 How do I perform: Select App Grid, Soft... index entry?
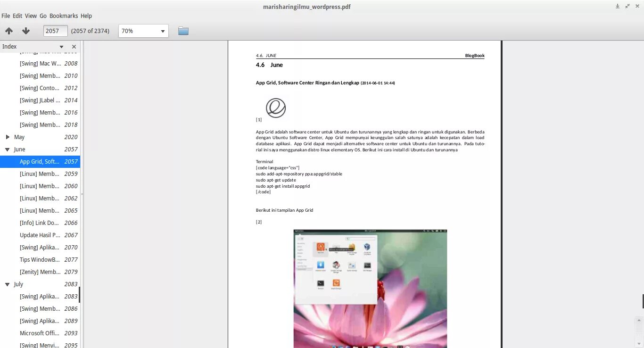40,162
